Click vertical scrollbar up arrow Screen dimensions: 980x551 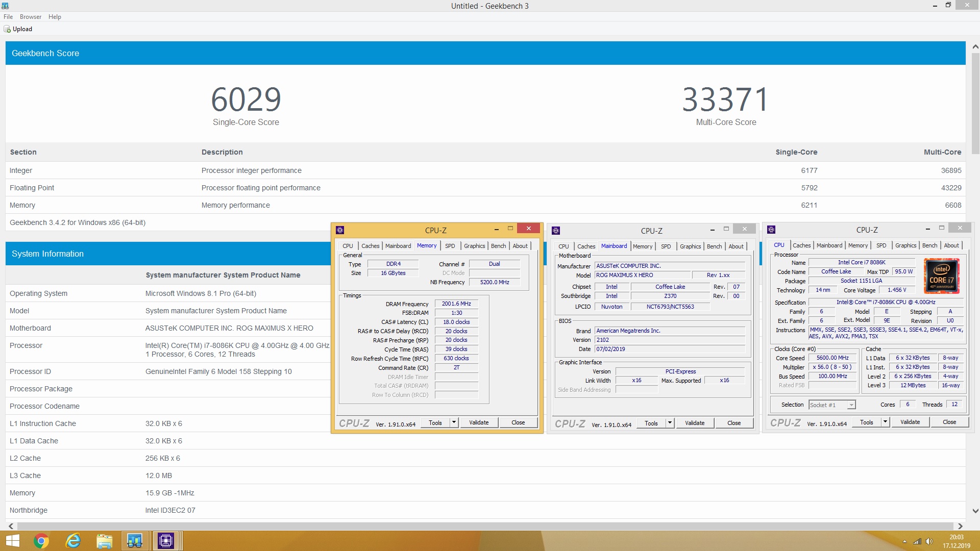click(975, 46)
